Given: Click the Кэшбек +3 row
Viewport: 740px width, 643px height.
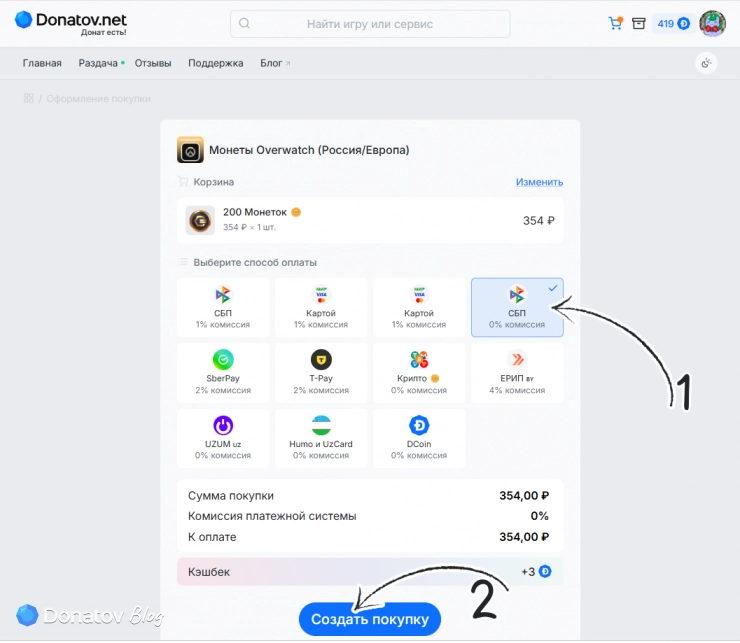Looking at the screenshot, I should (370, 572).
